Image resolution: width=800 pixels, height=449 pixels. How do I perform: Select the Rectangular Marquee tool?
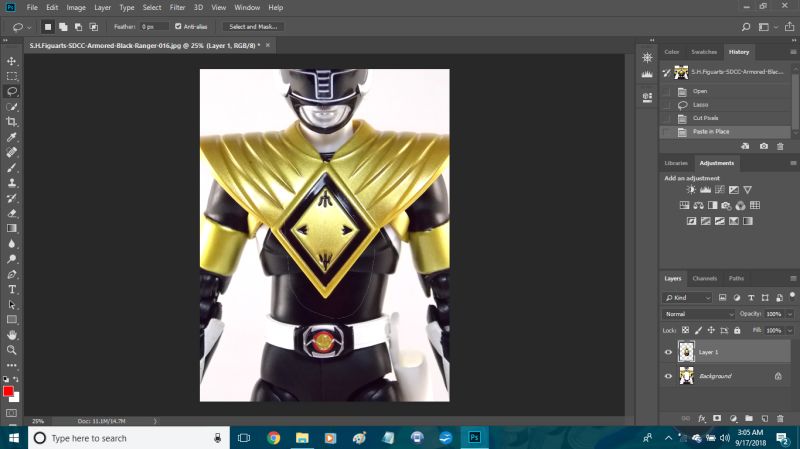(12, 77)
